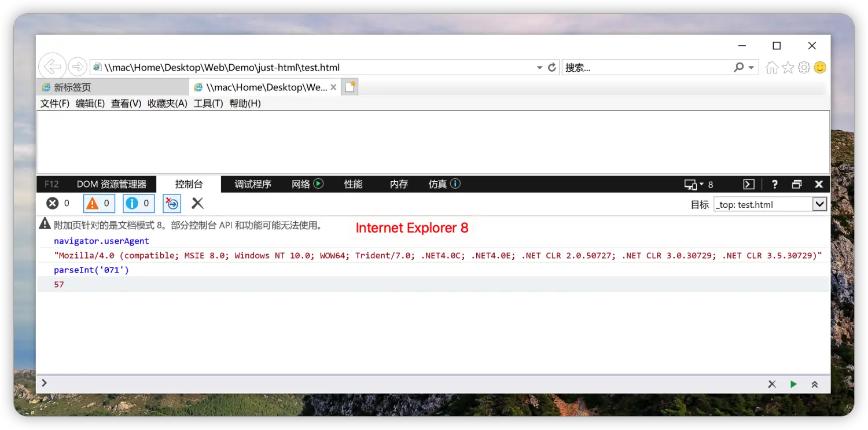Open the 文件(F) menu
Screen dimensions: 868x430
point(55,104)
